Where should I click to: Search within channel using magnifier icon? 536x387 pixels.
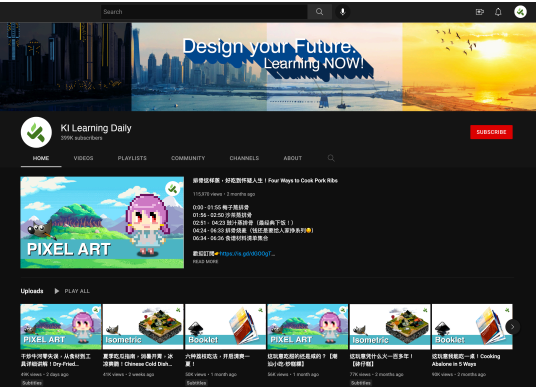pyautogui.click(x=331, y=158)
